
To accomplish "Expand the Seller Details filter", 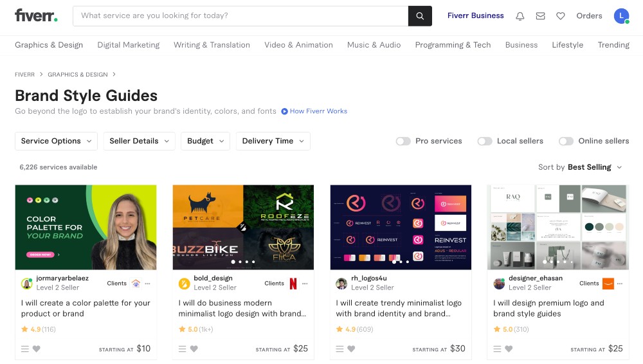I will tap(140, 141).
